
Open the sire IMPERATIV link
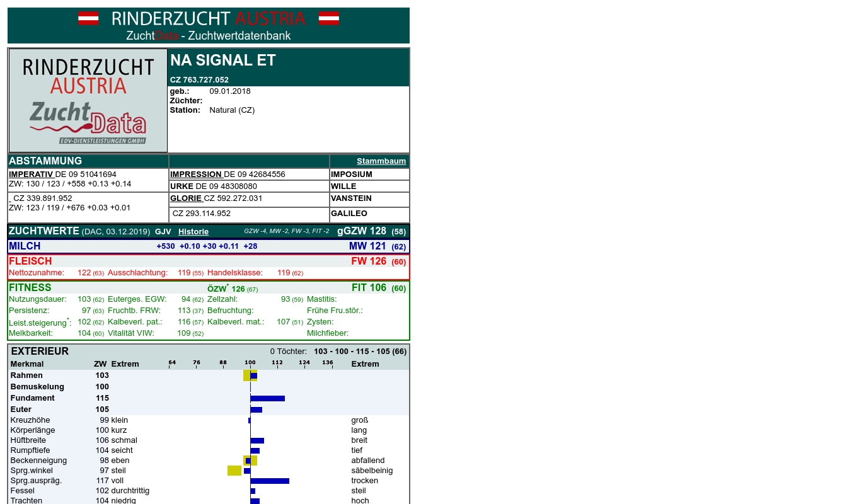tap(31, 175)
